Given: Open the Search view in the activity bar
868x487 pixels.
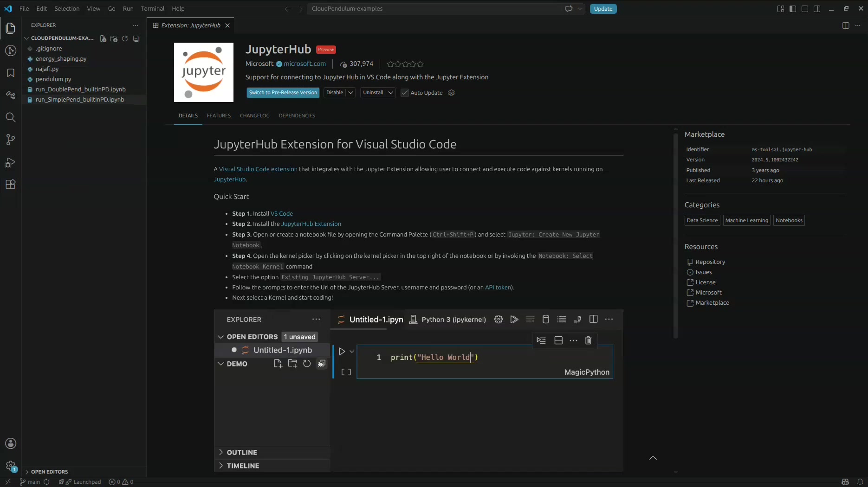Looking at the screenshot, I should click(10, 117).
